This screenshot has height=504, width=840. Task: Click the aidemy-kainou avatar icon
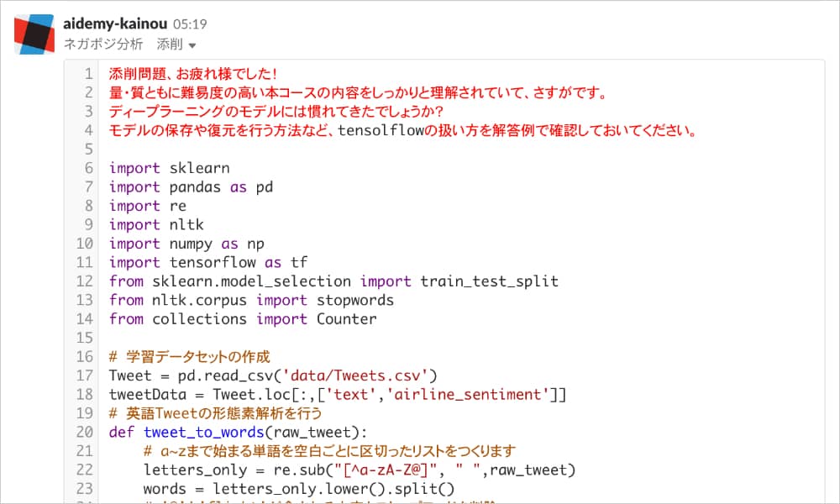pyautogui.click(x=34, y=34)
